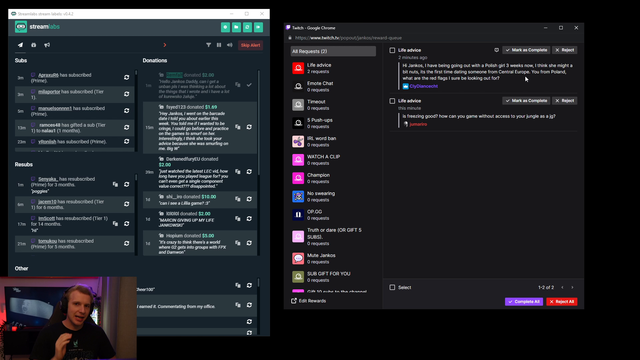The height and width of the screenshot is (360, 640).
Task: Pause the alert queue with the pause icon
Action: click(x=219, y=45)
